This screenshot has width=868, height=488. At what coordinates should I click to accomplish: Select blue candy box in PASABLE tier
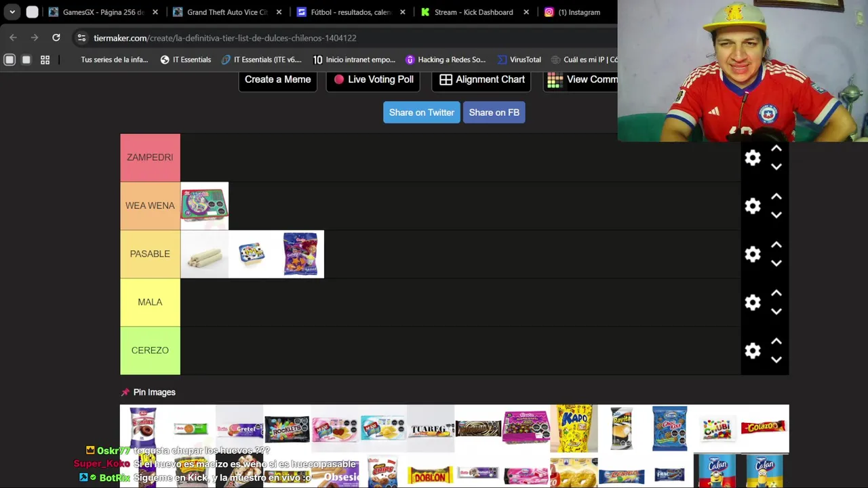click(x=252, y=254)
